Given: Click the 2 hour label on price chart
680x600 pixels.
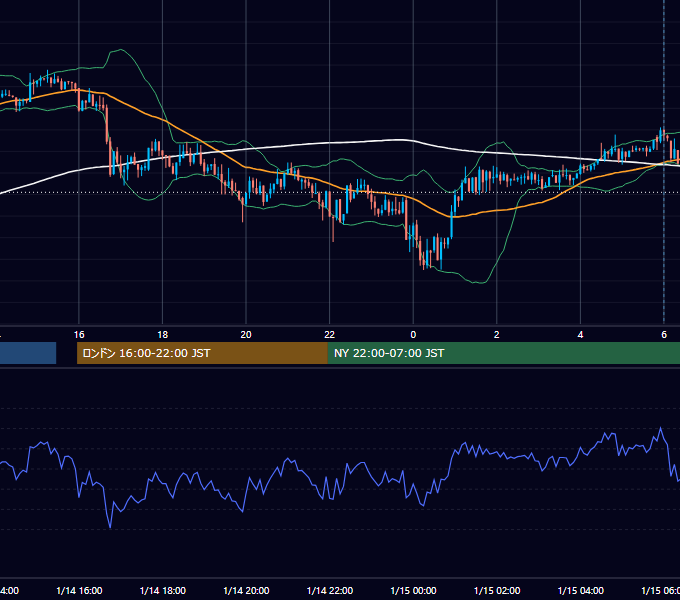Looking at the screenshot, I should click(497, 335).
